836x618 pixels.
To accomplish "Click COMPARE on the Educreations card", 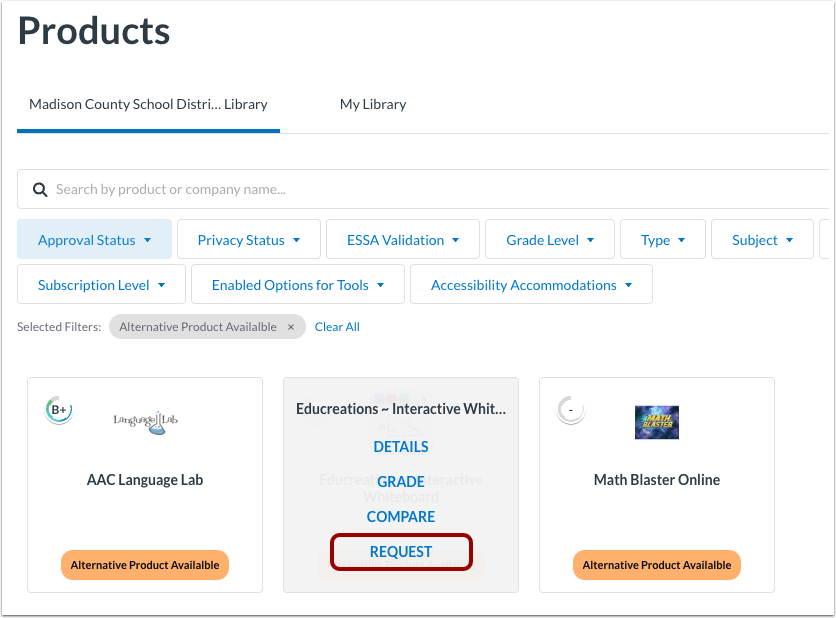I will pyautogui.click(x=401, y=517).
